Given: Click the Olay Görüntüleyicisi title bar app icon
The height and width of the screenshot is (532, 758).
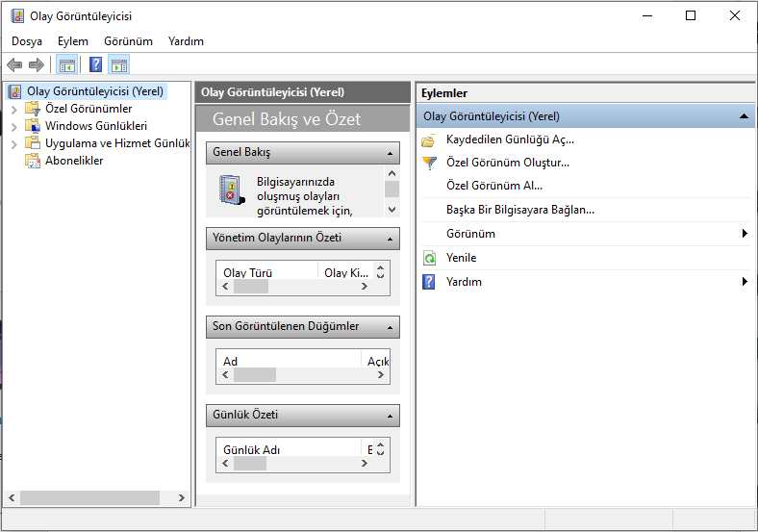Looking at the screenshot, I should click(x=17, y=16).
